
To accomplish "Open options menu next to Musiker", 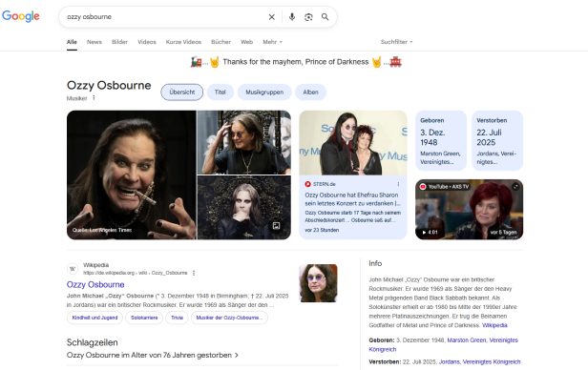I will point(94,97).
